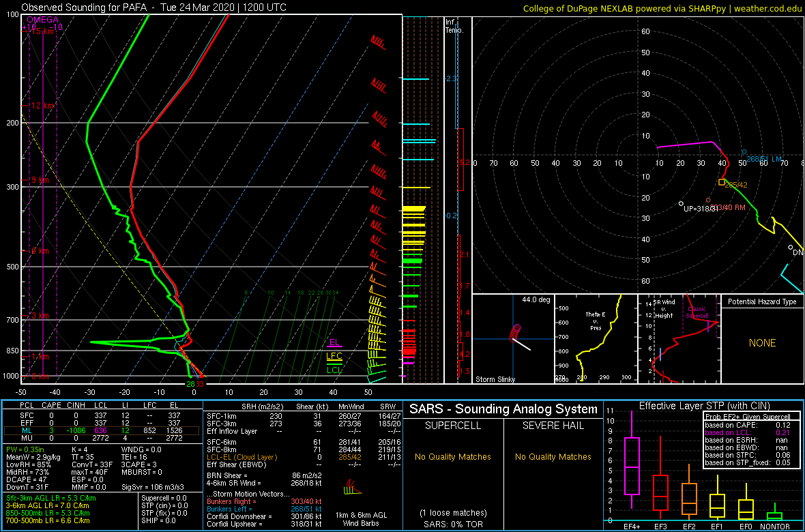Click the '(1 loose matches)' text
The width and height of the screenshot is (805, 532).
point(452,512)
